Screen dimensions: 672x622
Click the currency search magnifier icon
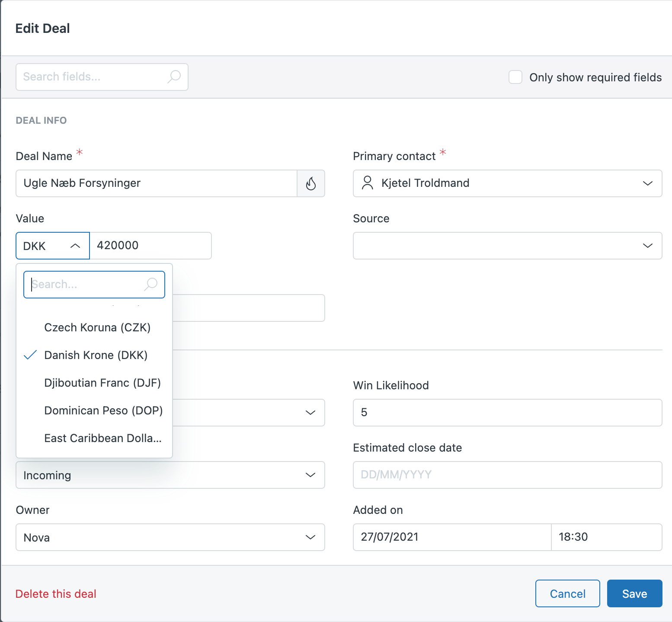pyautogui.click(x=150, y=284)
